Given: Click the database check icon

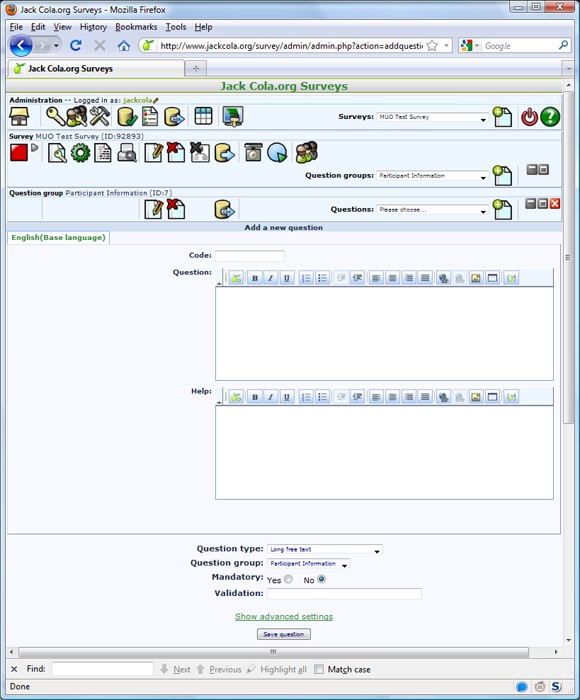Looking at the screenshot, I should pyautogui.click(x=127, y=117).
